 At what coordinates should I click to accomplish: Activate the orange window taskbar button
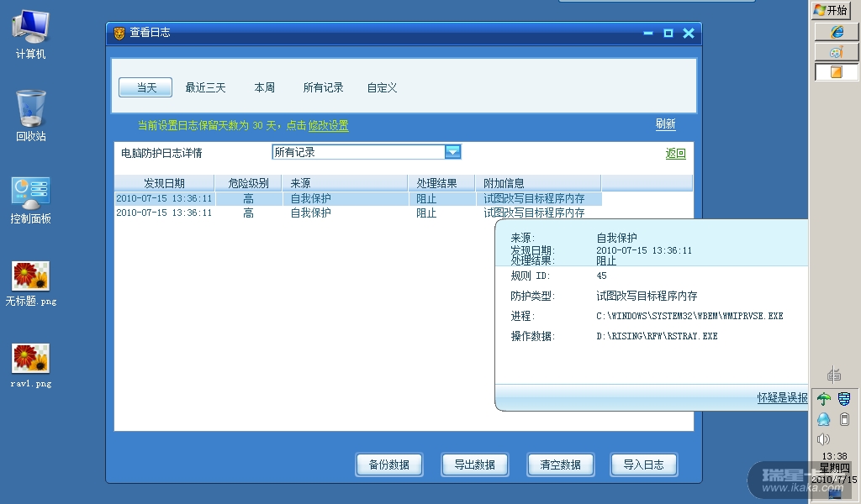837,72
